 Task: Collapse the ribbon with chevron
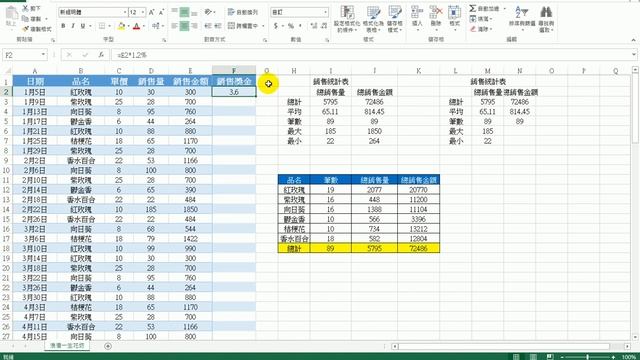[633, 40]
